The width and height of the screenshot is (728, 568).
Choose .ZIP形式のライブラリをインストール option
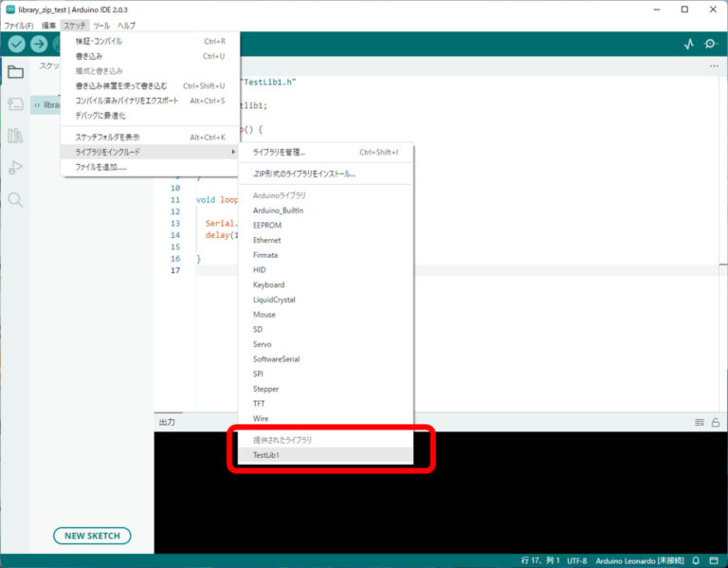303,174
